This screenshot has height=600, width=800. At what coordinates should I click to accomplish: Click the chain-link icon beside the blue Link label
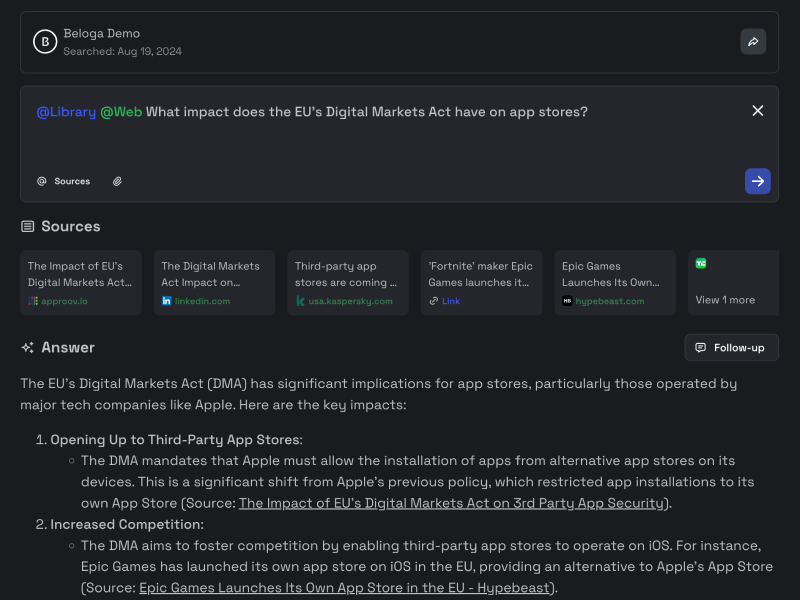point(434,301)
